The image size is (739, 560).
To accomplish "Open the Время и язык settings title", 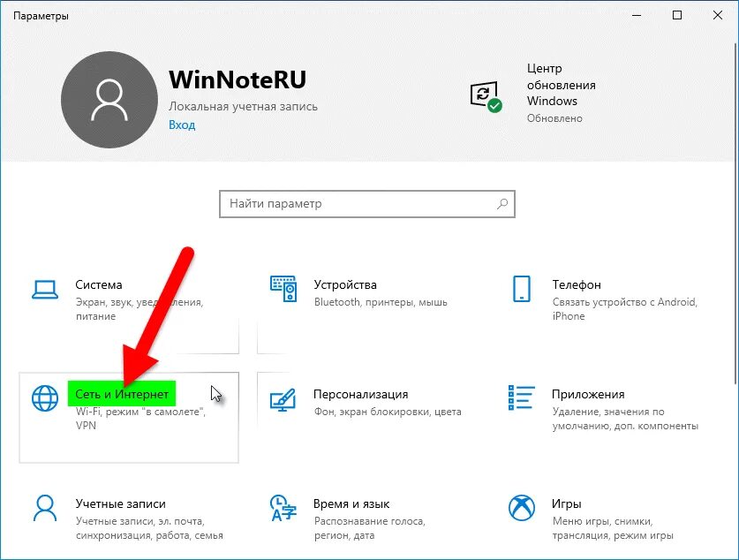I will click(351, 503).
